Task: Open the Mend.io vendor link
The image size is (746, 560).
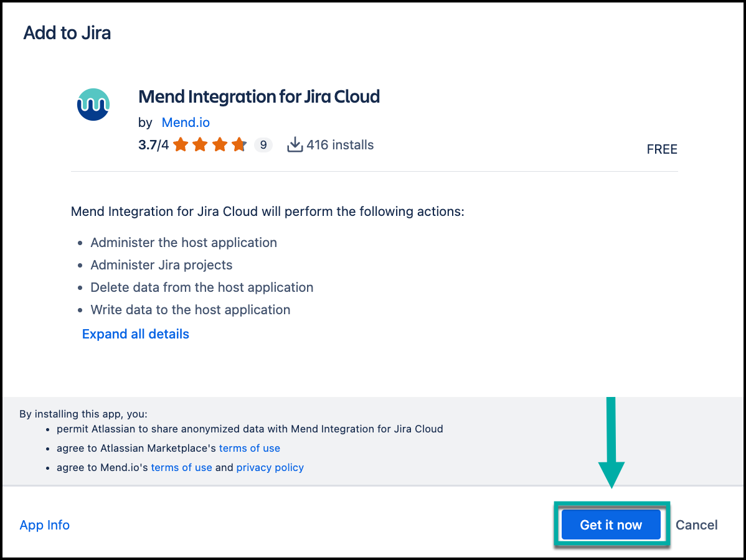Action: pyautogui.click(x=186, y=123)
